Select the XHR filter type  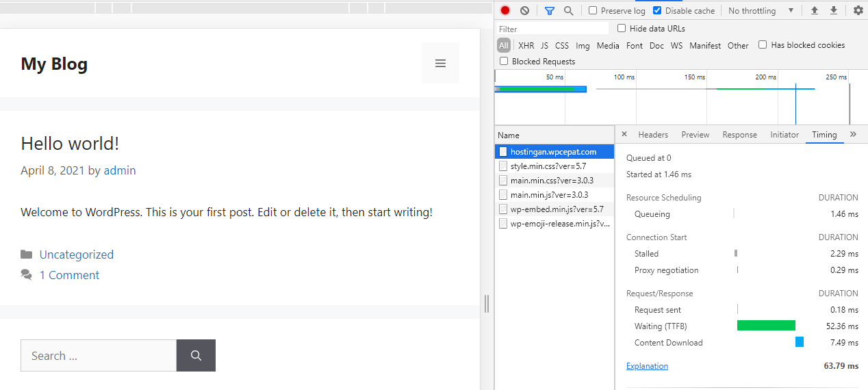click(x=526, y=46)
